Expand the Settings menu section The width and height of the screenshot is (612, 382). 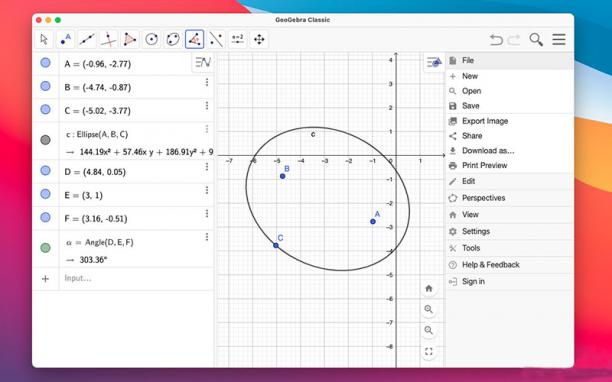click(510, 231)
